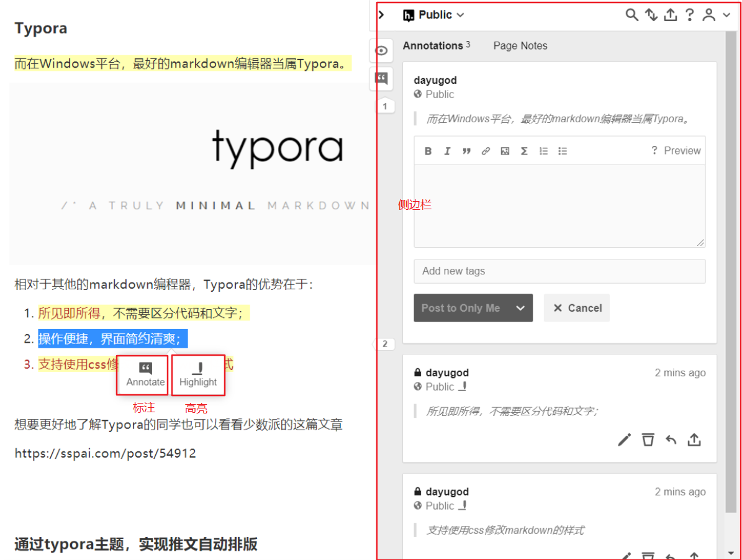Click the sidebar vertical scrollbar
742x560 pixels.
(731, 272)
